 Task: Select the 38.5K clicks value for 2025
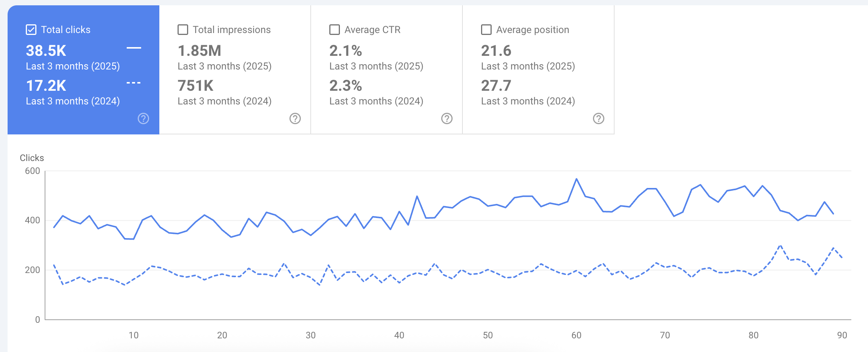click(x=46, y=51)
